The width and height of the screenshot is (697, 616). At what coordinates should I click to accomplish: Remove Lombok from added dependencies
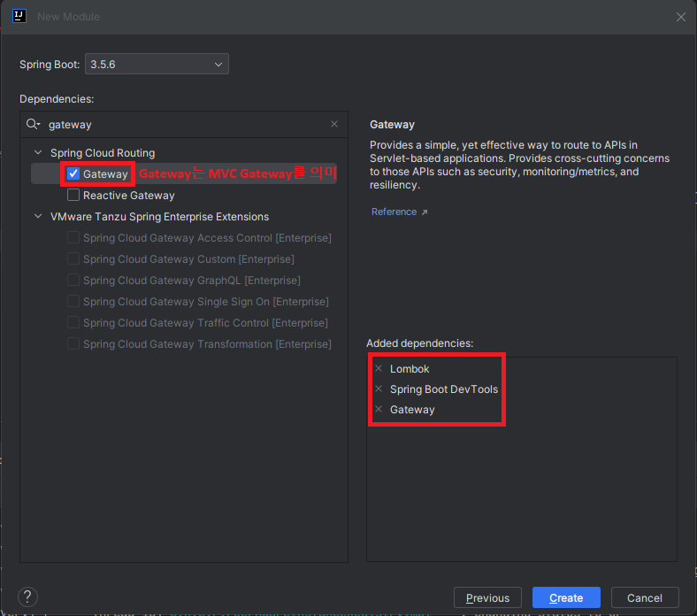coord(379,368)
